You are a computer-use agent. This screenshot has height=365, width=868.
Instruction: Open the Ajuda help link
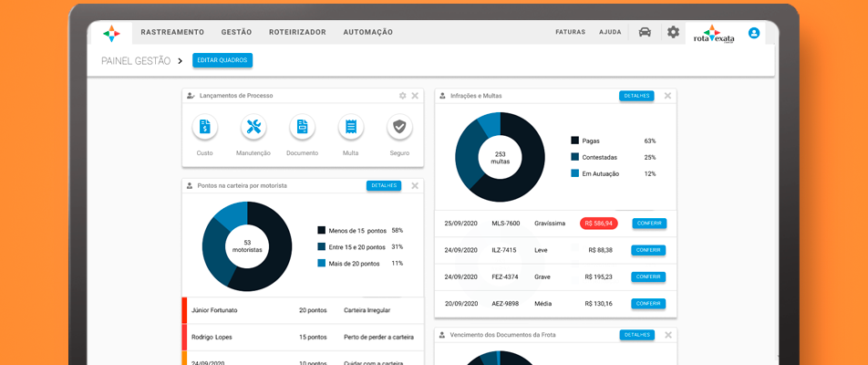[x=610, y=32]
